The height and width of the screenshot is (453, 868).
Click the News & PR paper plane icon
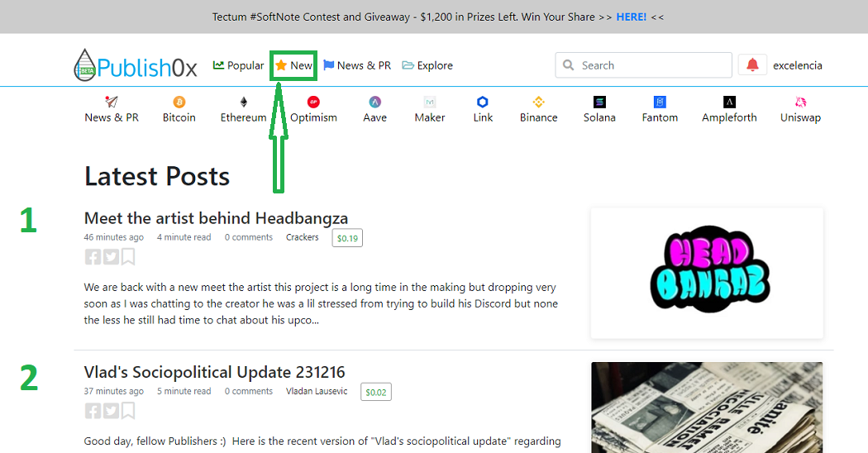(112, 102)
